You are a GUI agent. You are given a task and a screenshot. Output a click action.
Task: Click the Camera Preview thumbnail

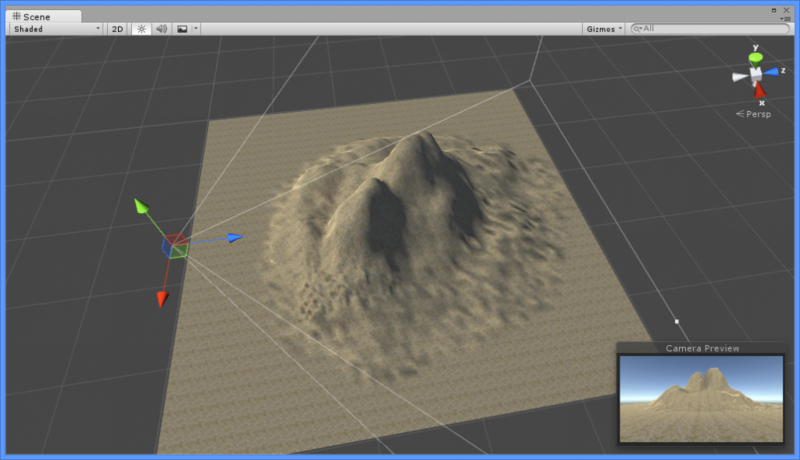(701, 399)
